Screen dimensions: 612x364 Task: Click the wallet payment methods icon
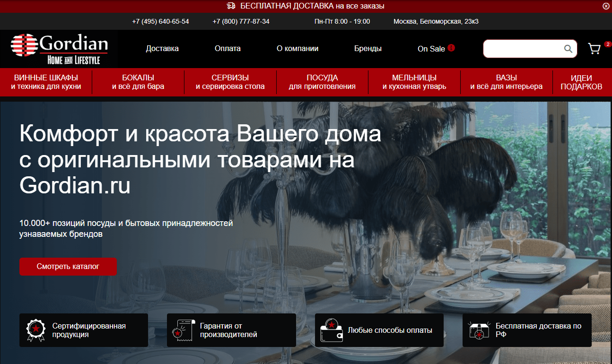coord(331,330)
